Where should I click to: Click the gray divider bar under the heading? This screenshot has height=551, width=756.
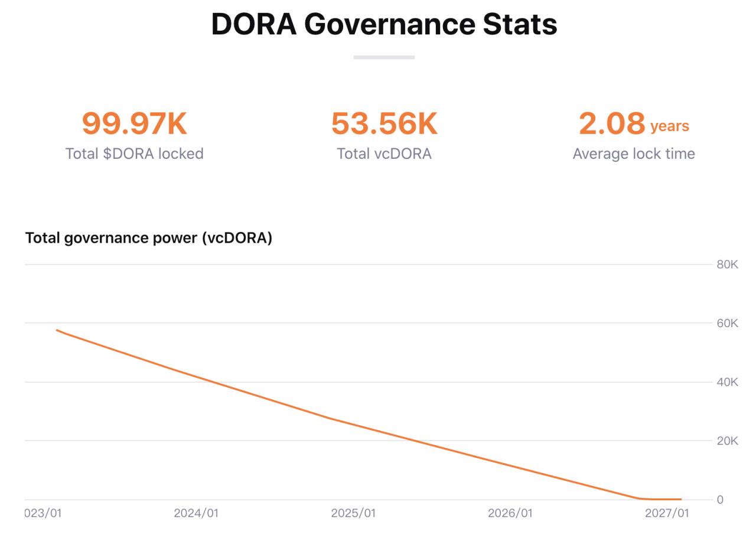pos(384,57)
